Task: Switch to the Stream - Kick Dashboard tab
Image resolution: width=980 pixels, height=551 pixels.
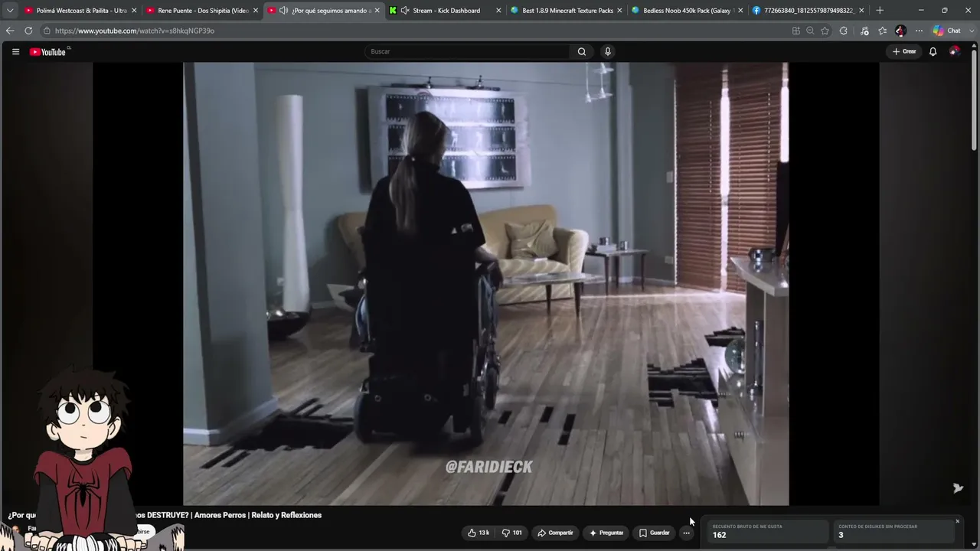Action: coord(446,11)
